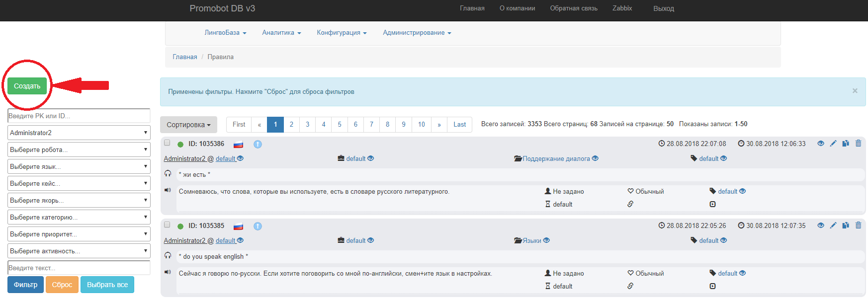View record 1035385 using its eye icon

point(821,225)
